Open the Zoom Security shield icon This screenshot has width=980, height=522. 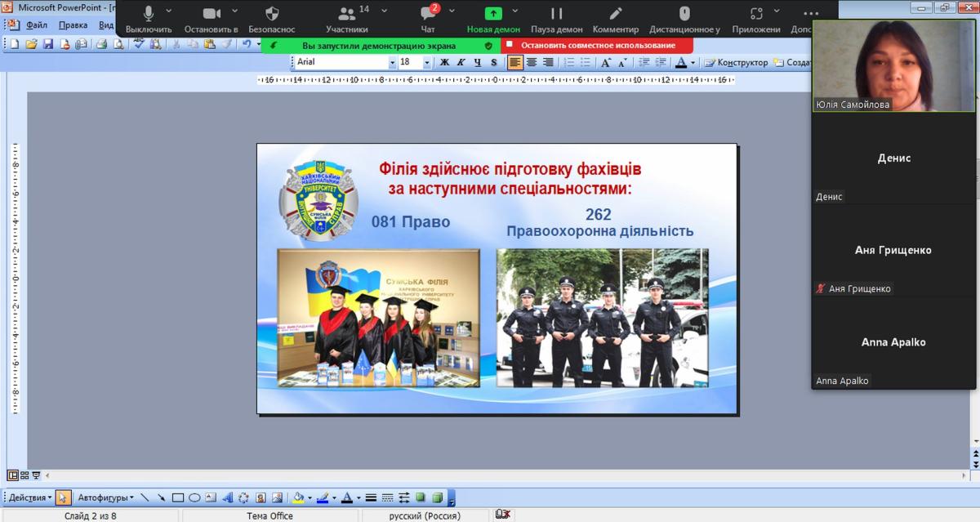(x=272, y=14)
